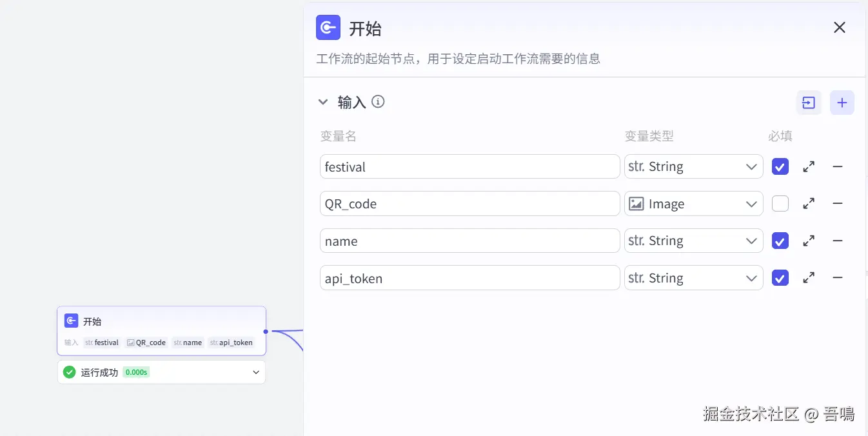Image resolution: width=868 pixels, height=436 pixels.
Task: Remove the QR_code variable row
Action: click(838, 204)
